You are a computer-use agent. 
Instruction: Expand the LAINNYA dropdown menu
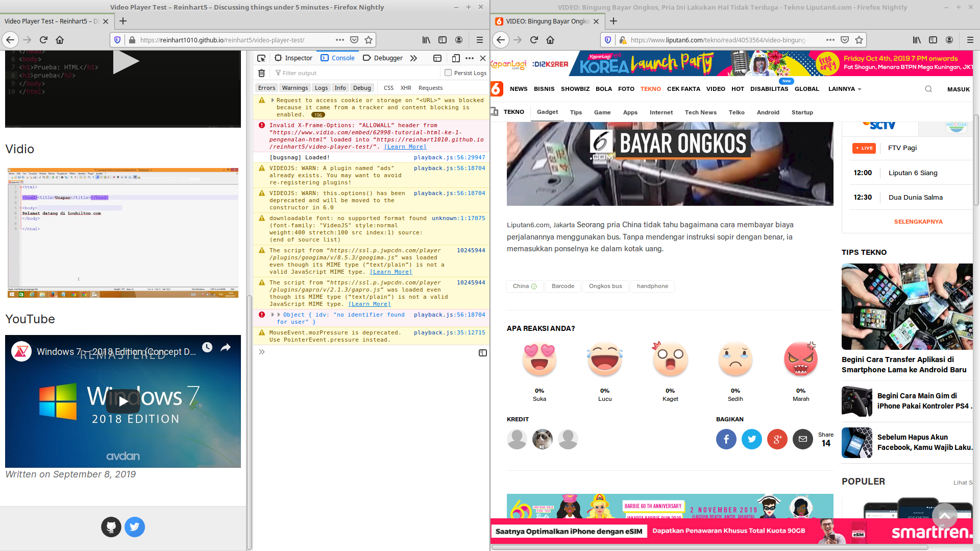845,89
